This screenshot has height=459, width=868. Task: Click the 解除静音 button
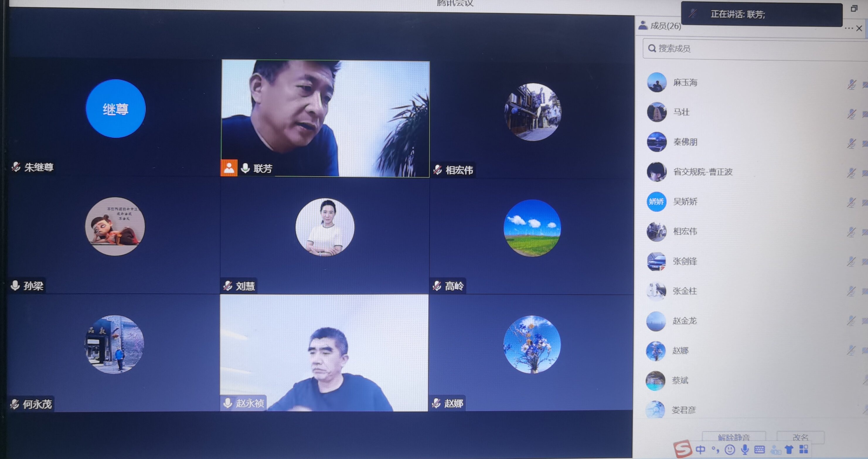coord(733,437)
